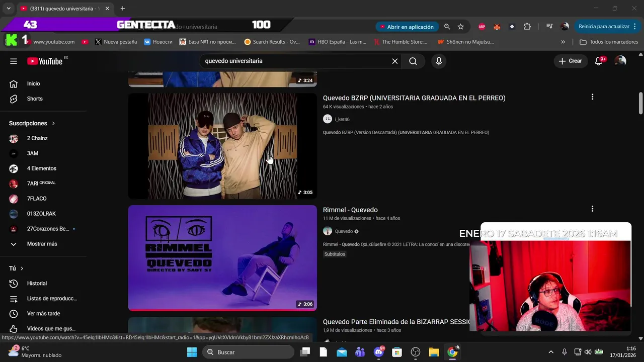Click the page vertical scrollbar thumb
The width and height of the screenshot is (644, 362).
(640, 103)
